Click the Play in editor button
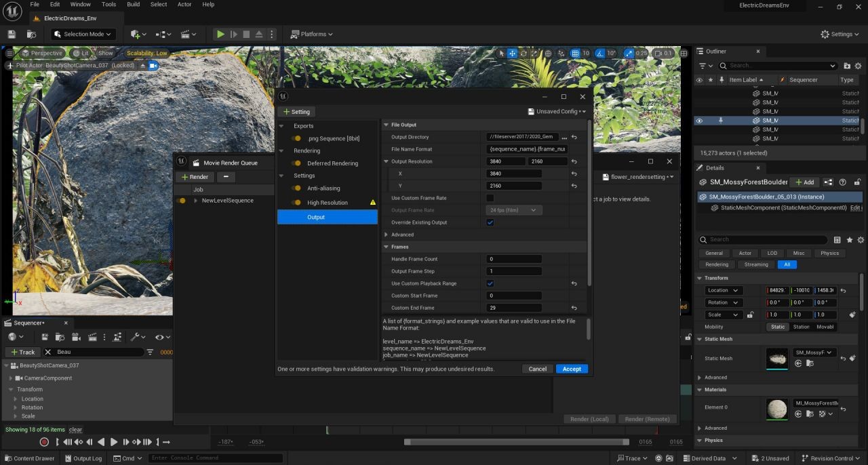 point(220,34)
